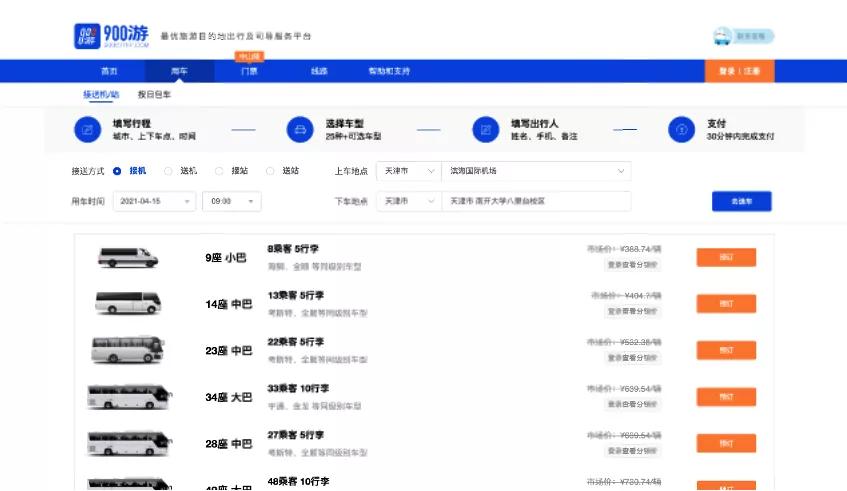Select the 接站 radio option

(219, 171)
